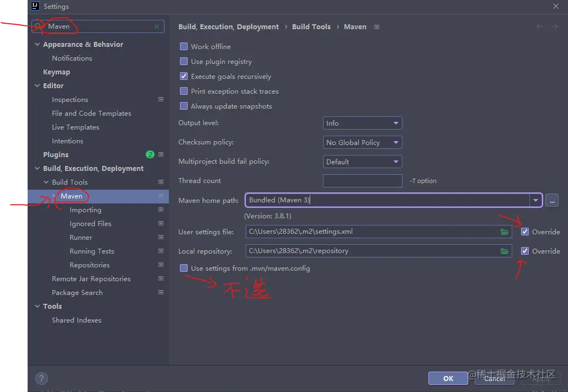Viewport: 568px width, 392px height.
Task: Browse for the user settings file folder
Action: pyautogui.click(x=505, y=232)
